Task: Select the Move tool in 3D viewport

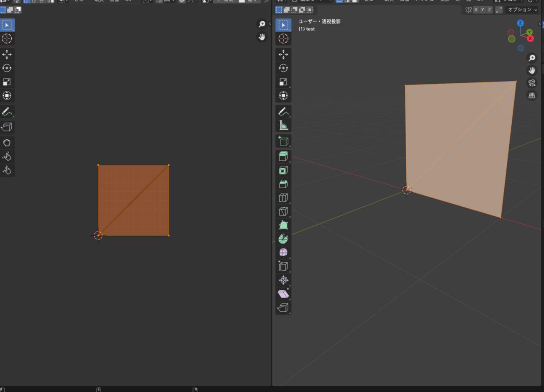Action: click(283, 54)
